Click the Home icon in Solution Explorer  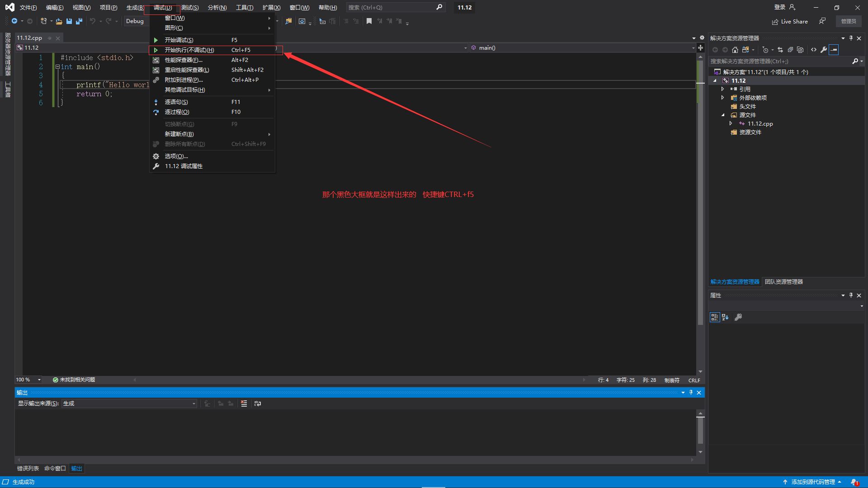(x=735, y=50)
